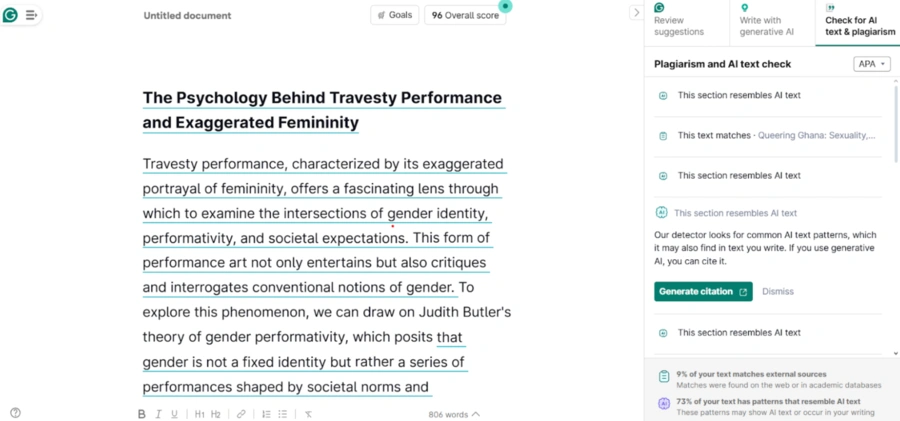Dismiss the AI text suggestion
This screenshot has height=421, width=900.
(x=778, y=292)
